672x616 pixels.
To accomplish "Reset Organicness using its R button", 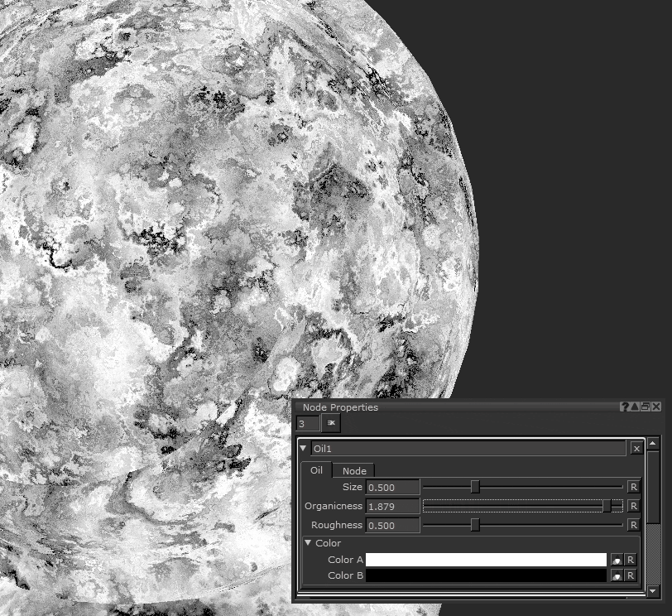I will point(633,506).
